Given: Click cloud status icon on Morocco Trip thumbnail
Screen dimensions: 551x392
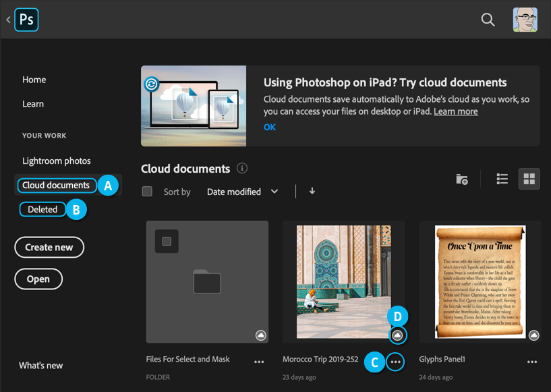Looking at the screenshot, I should pos(397,335).
